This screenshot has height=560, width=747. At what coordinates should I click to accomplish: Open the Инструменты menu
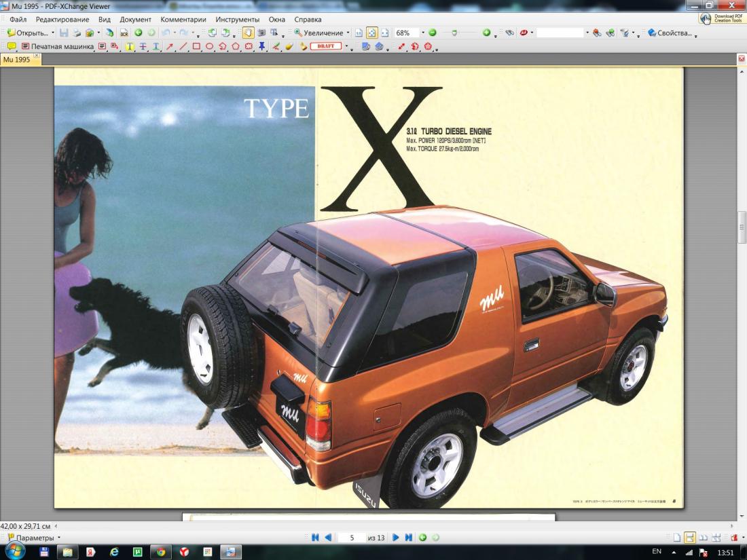click(237, 20)
